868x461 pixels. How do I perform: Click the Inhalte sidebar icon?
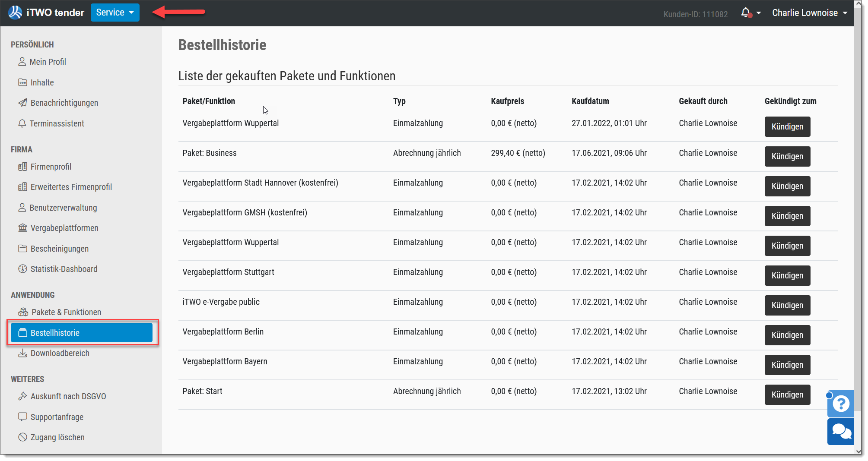click(x=22, y=82)
